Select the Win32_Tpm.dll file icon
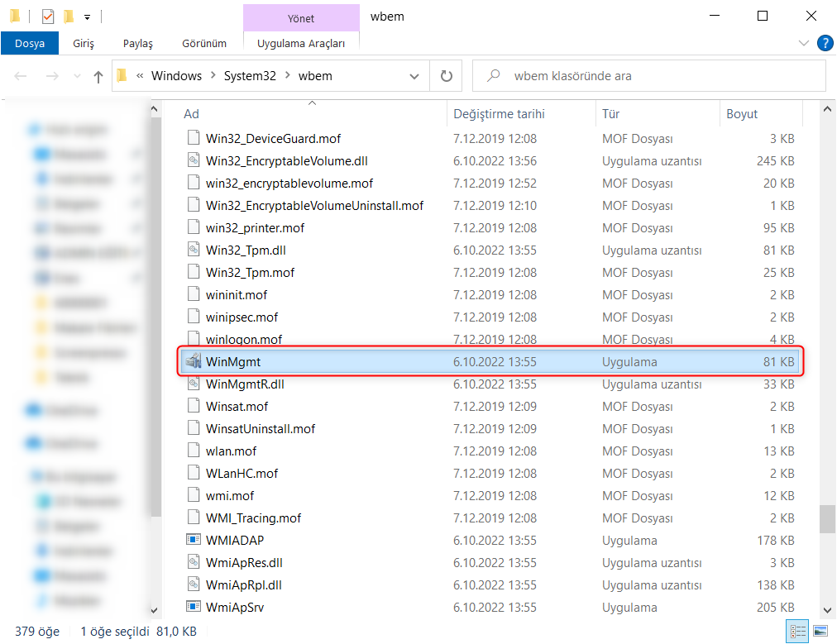837x644 pixels. click(194, 250)
